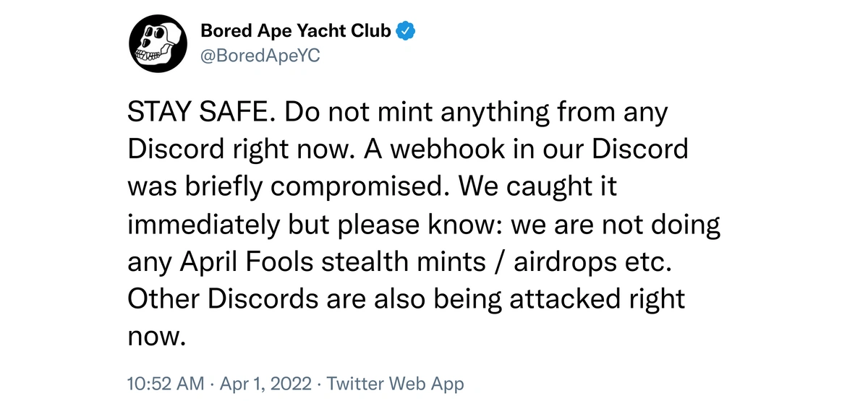The width and height of the screenshot is (868, 401).
Task: Open the Bored Ape Yacht Club display name
Action: 296,31
